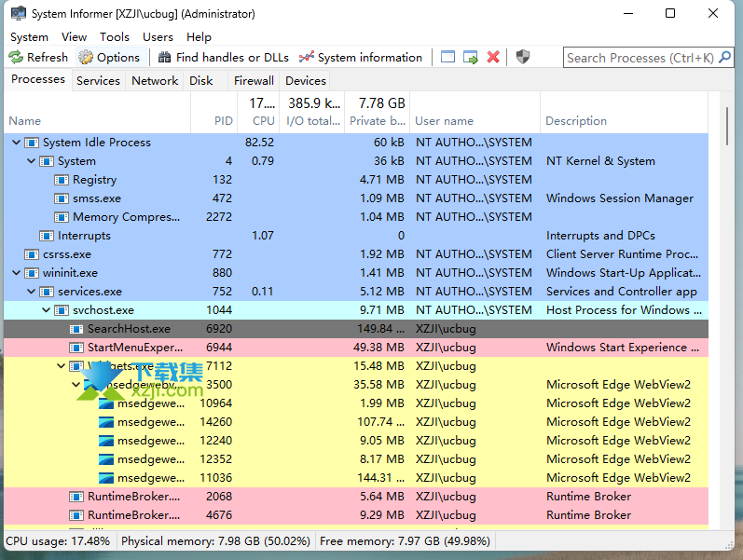Click the StartMenuExperience process icon

pos(76,348)
